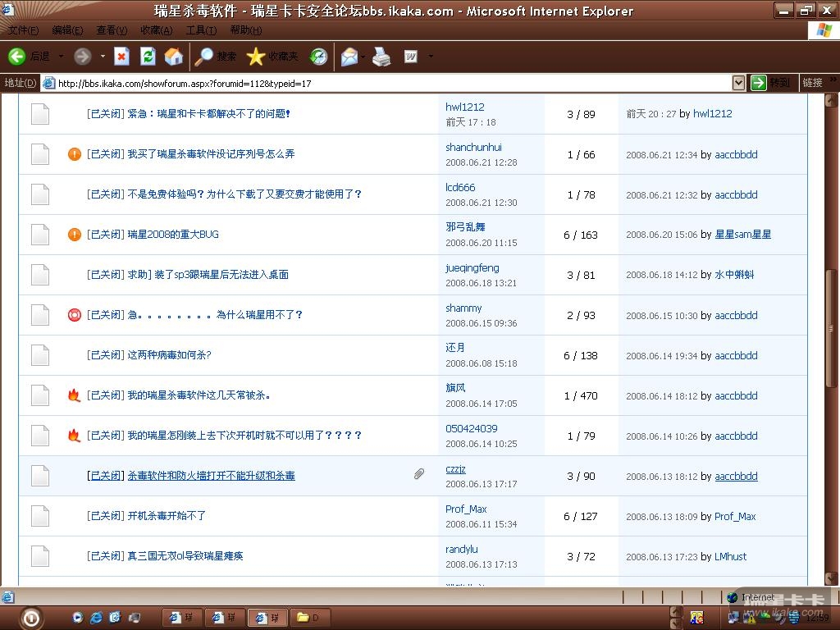Click the media player quick launch icon
This screenshot has width=840, height=630.
78,618
